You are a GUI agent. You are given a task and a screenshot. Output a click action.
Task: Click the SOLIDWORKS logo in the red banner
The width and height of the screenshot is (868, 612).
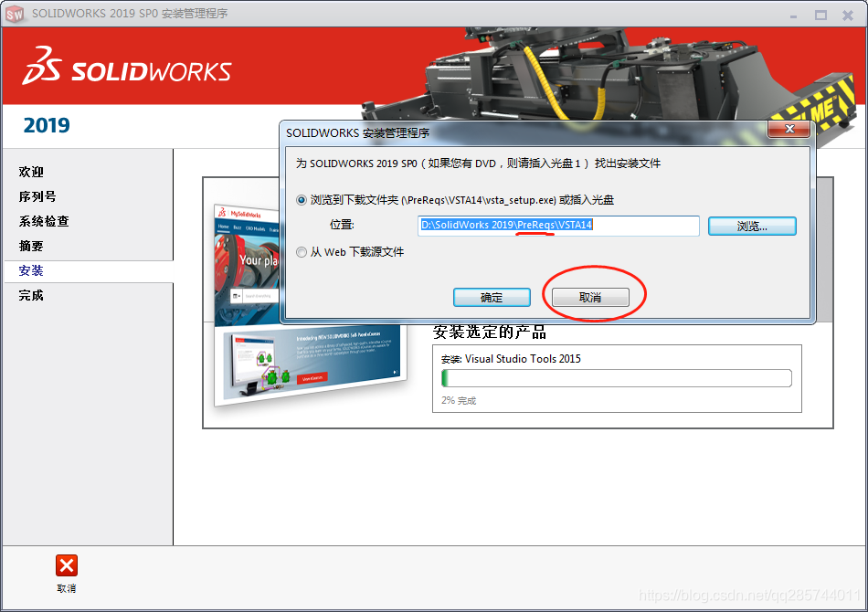pyautogui.click(x=127, y=66)
